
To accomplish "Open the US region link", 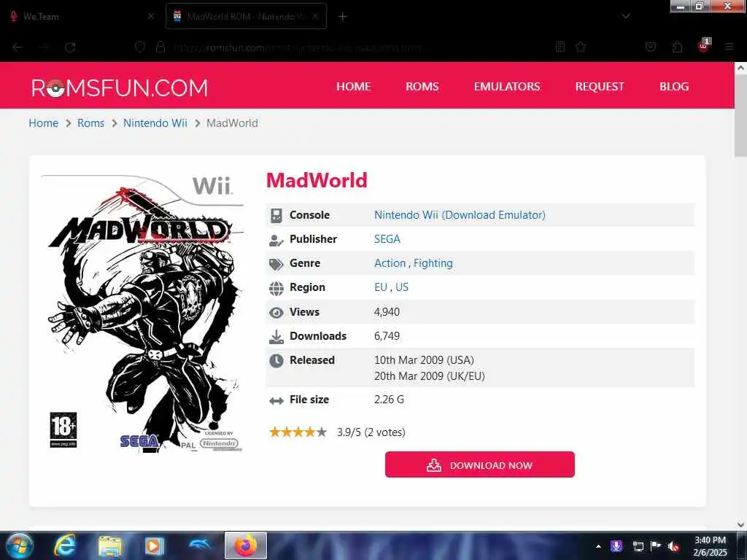I will click(402, 287).
